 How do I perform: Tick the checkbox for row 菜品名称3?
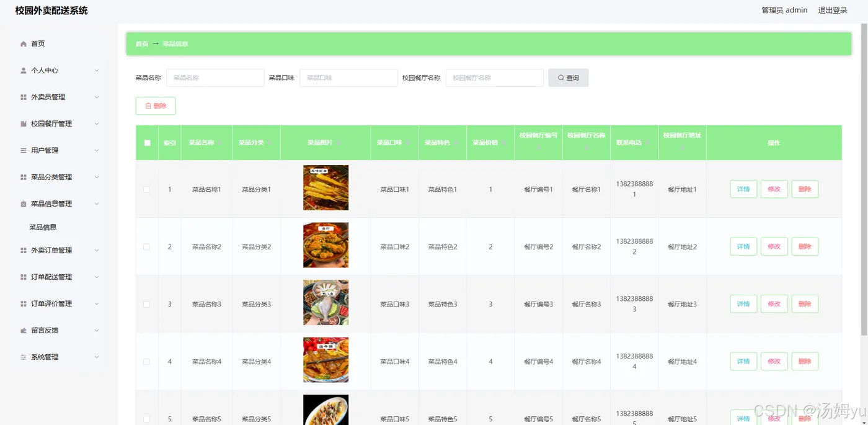(x=146, y=304)
